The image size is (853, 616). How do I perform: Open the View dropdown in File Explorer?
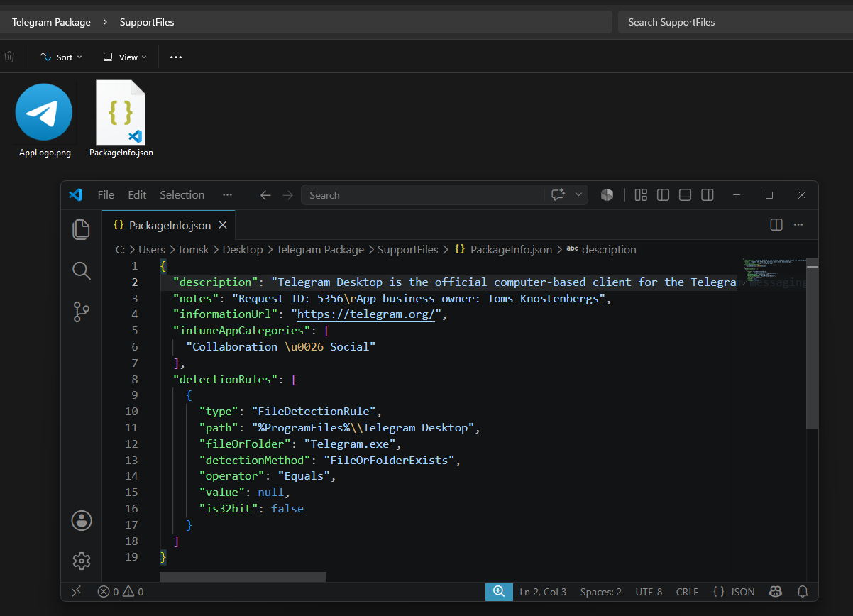tap(124, 57)
